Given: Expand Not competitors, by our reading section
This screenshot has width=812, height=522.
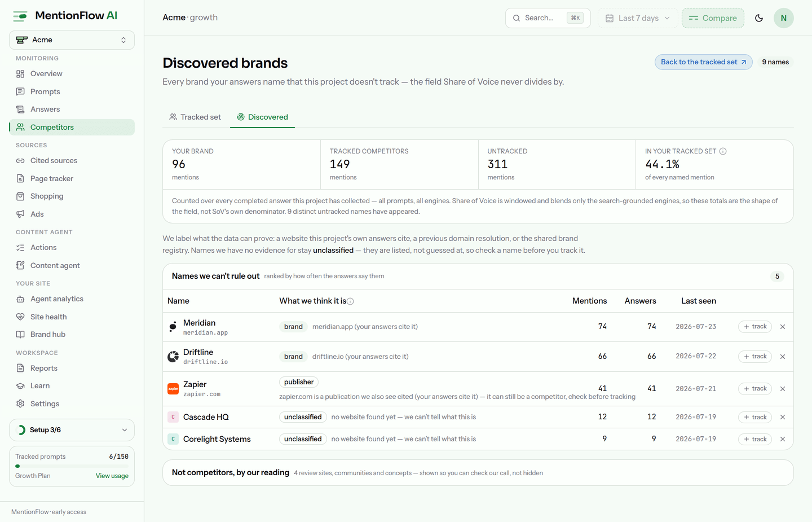Looking at the screenshot, I should click(478, 473).
